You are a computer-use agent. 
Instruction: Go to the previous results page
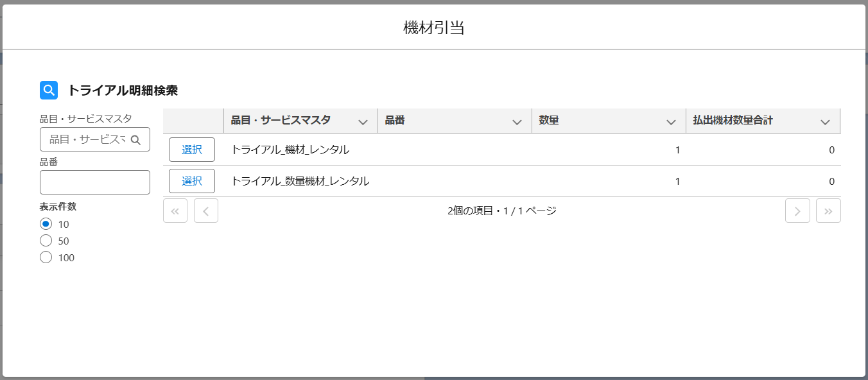click(x=206, y=211)
